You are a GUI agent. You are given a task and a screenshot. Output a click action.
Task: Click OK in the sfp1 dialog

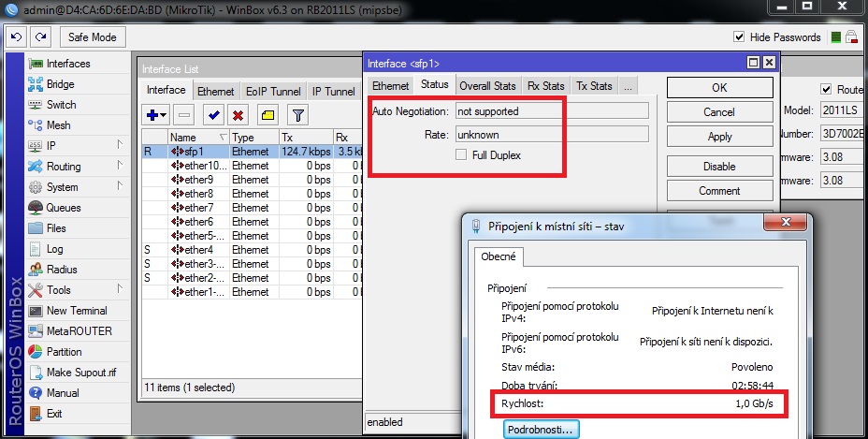719,88
